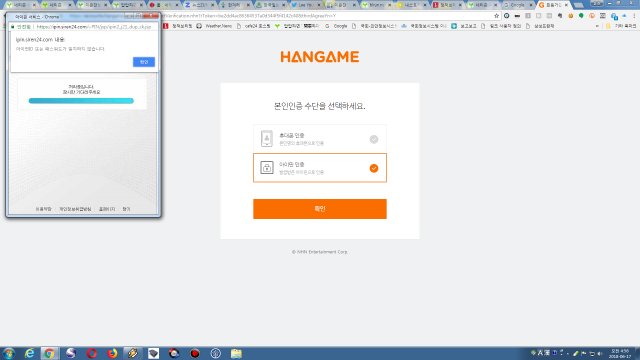The height and width of the screenshot is (360, 640).
Task: Click the Hangame logo
Action: tap(320, 56)
